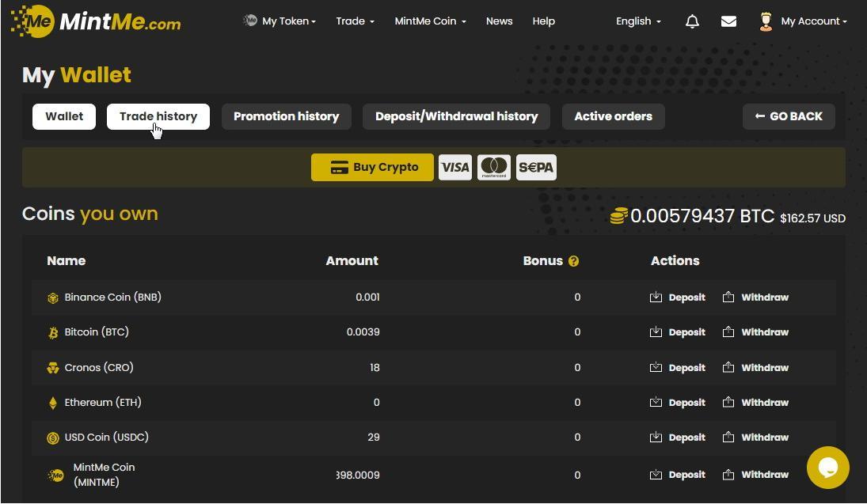Screen dimensions: 867x504
Task: Open the English language dropdown
Action: pos(638,21)
